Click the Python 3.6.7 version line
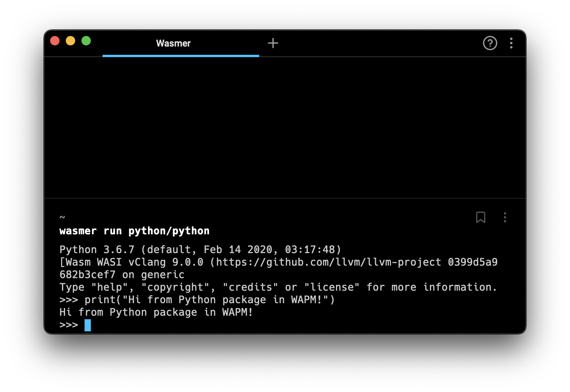This screenshot has width=570, height=392. tap(200, 250)
